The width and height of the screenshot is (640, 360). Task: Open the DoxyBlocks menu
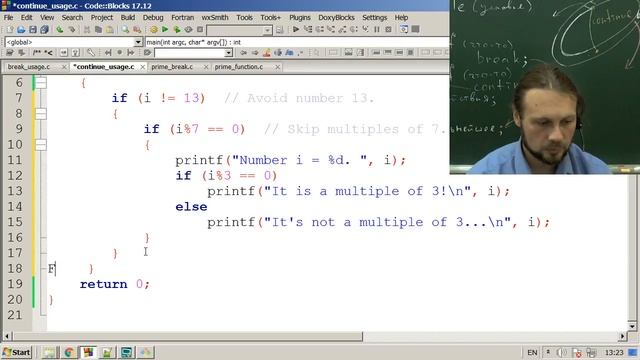click(x=336, y=18)
